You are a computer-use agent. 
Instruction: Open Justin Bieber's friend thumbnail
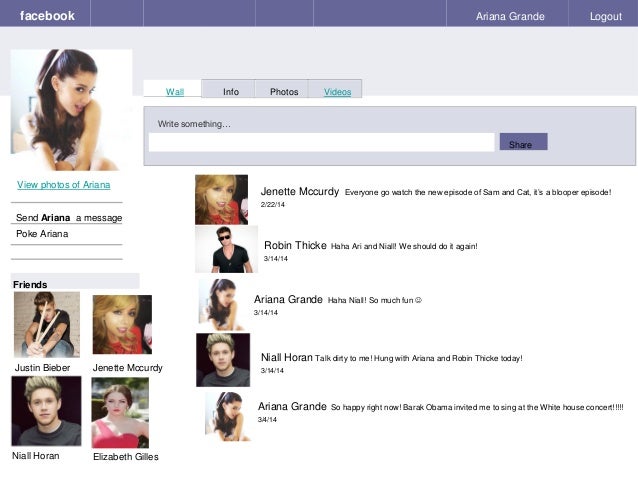[47, 325]
